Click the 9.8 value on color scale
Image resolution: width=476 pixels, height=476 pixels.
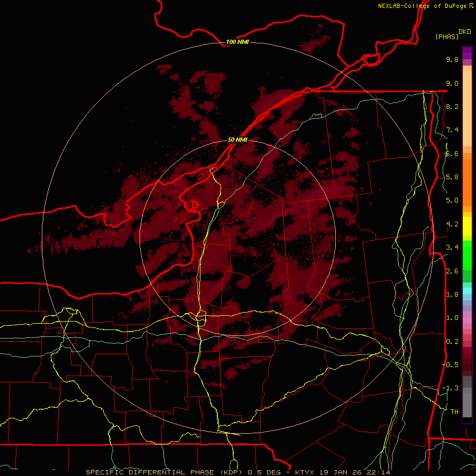coord(452,59)
